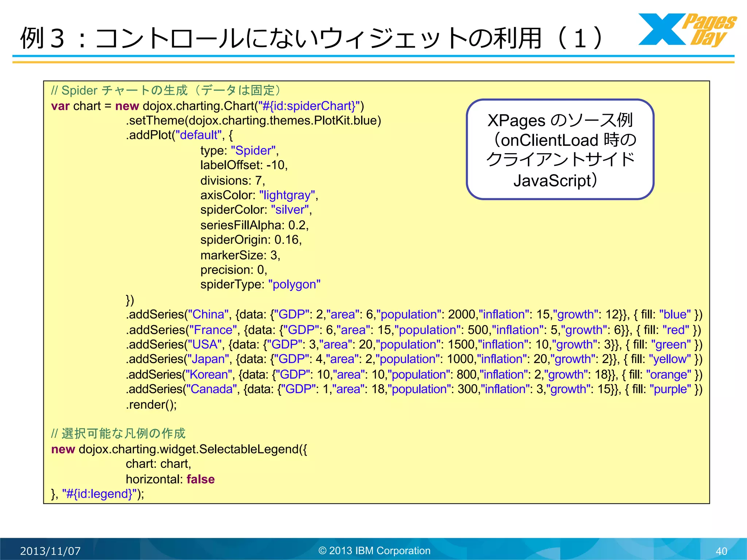Click the 'type: "Spider",' line

(x=240, y=150)
